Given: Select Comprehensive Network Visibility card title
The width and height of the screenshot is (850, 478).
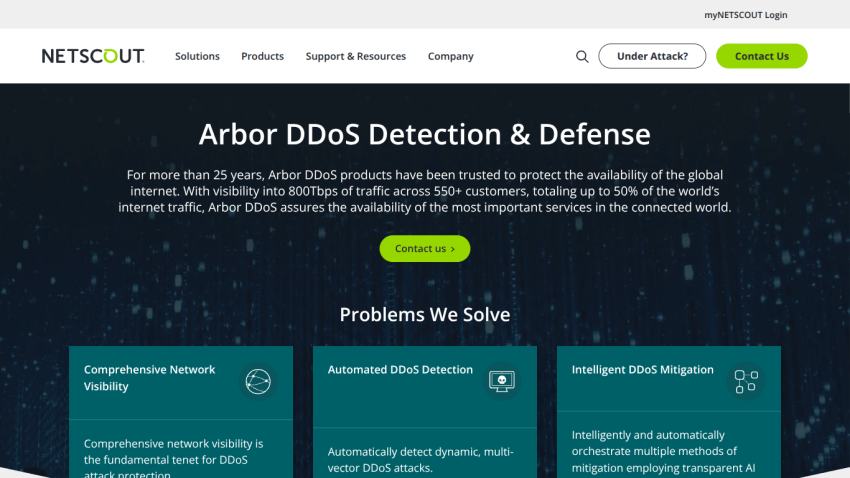Looking at the screenshot, I should [150, 378].
